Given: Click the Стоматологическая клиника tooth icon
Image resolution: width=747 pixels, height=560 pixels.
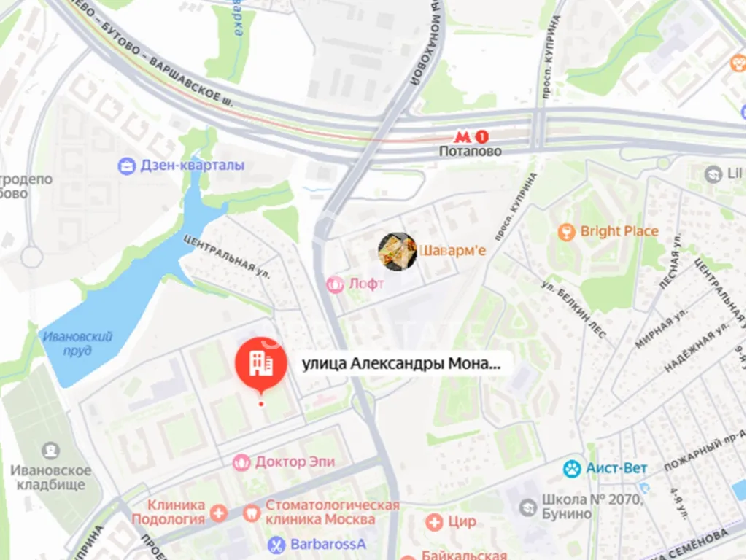Looking at the screenshot, I should pyautogui.click(x=252, y=513).
